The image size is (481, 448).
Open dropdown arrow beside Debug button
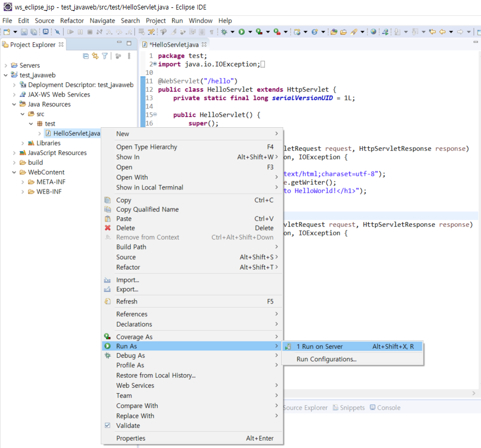click(x=233, y=32)
